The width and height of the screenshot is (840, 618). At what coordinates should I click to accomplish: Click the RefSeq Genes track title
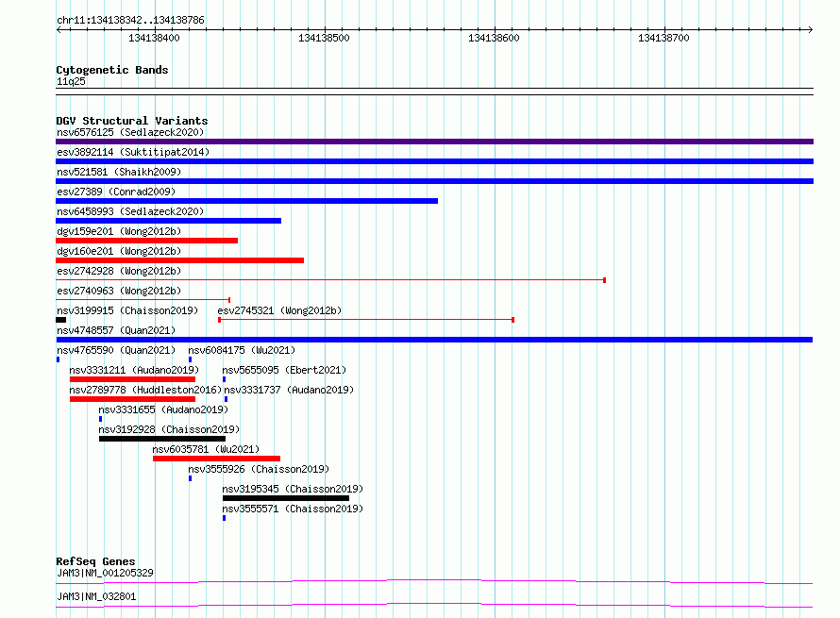click(x=96, y=561)
